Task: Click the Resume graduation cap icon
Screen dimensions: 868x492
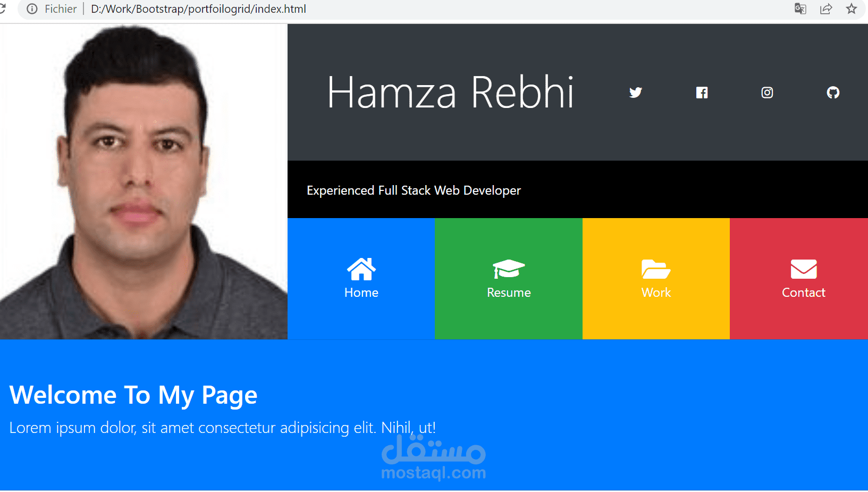Action: (509, 269)
